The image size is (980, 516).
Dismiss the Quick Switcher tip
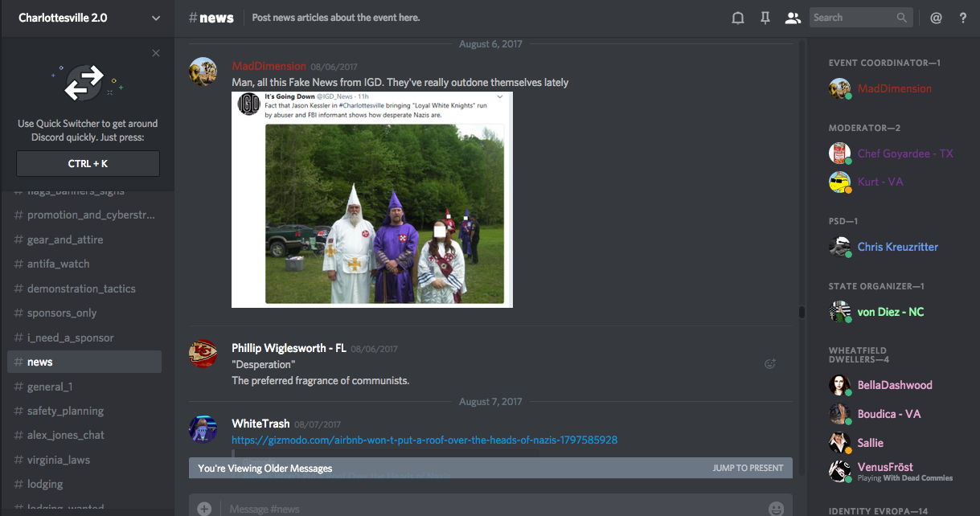pyautogui.click(x=156, y=53)
